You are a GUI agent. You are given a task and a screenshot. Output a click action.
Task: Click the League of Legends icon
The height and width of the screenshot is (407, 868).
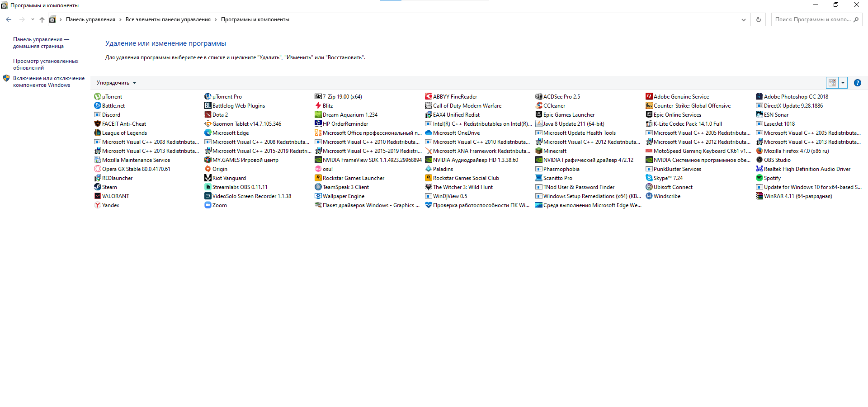(97, 133)
